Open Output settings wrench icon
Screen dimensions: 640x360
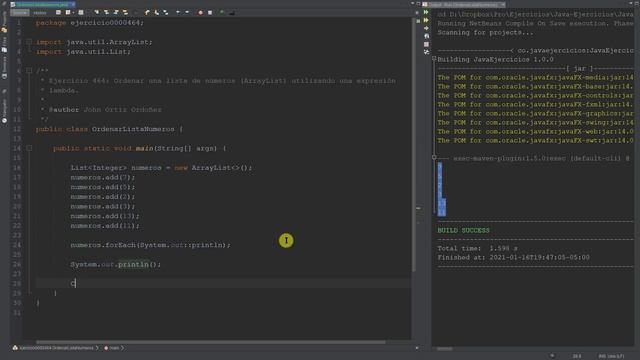(x=426, y=52)
